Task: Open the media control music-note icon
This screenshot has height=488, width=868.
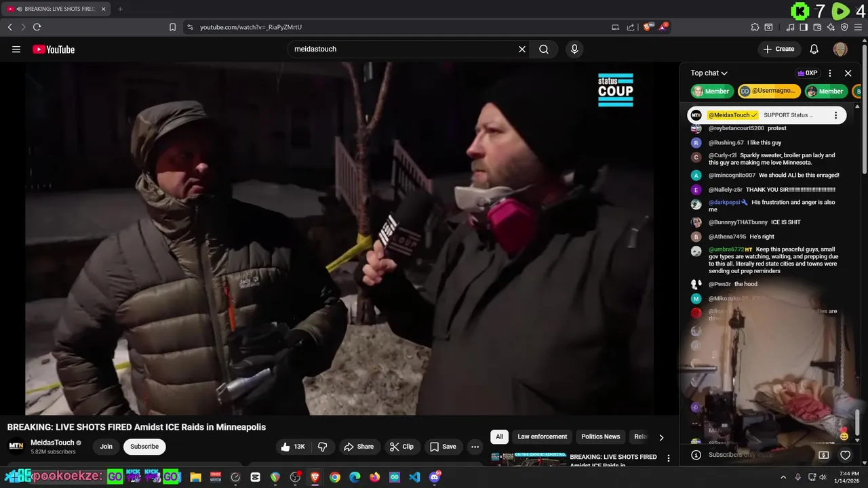Action: click(x=791, y=27)
